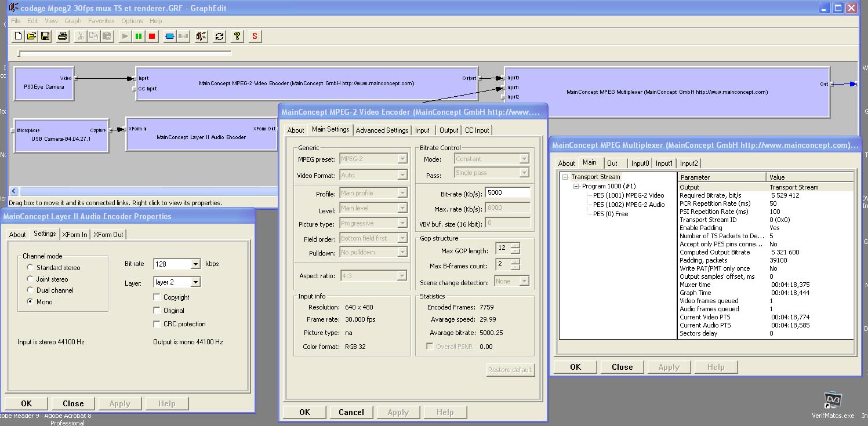Open the Output tab in Video Encoder
The width and height of the screenshot is (868, 426).
[449, 130]
